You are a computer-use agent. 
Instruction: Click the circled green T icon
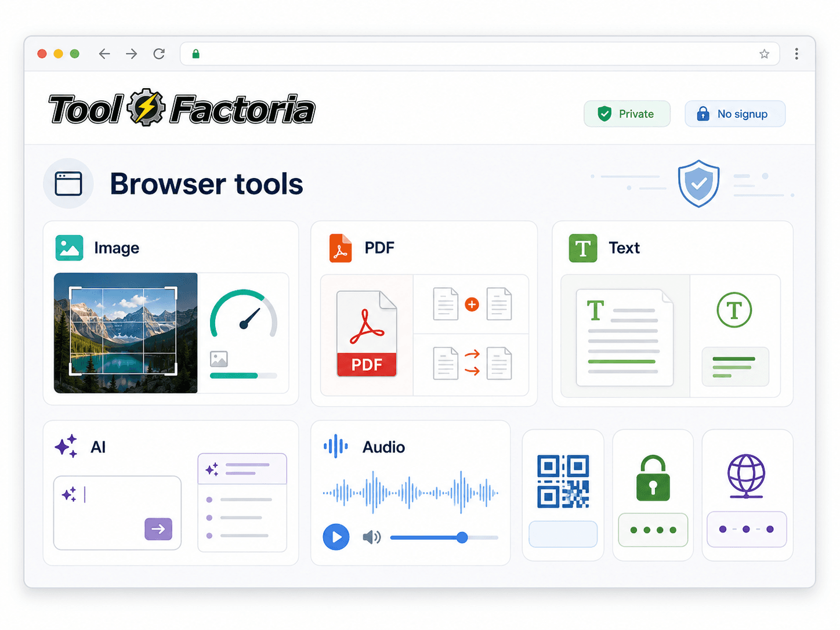click(x=734, y=310)
